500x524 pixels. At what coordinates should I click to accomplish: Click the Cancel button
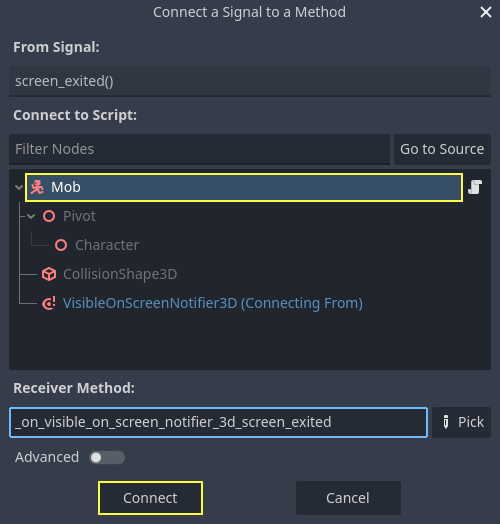tap(348, 498)
